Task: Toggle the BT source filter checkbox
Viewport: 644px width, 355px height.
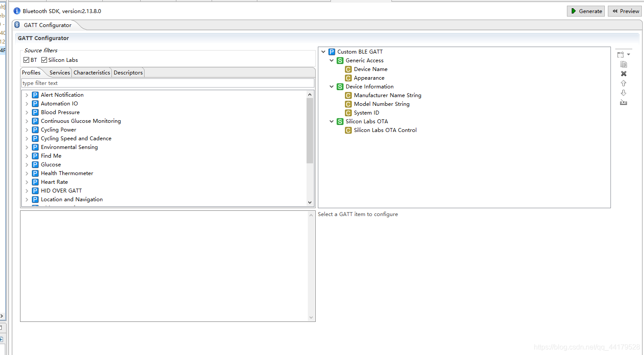Action: tap(27, 60)
